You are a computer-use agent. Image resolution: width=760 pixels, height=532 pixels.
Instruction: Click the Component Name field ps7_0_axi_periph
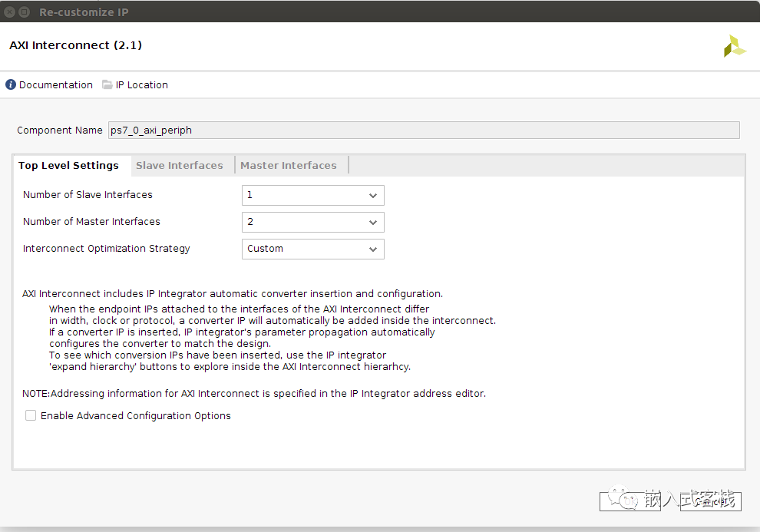click(x=422, y=131)
